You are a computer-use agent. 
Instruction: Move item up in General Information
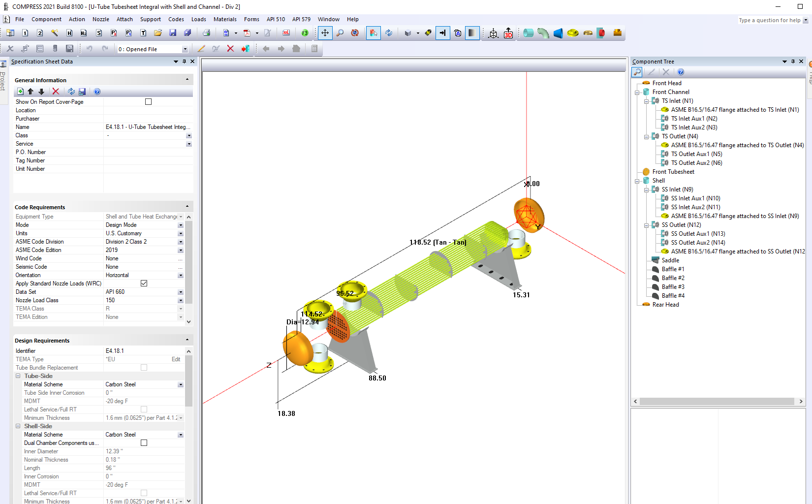(31, 92)
